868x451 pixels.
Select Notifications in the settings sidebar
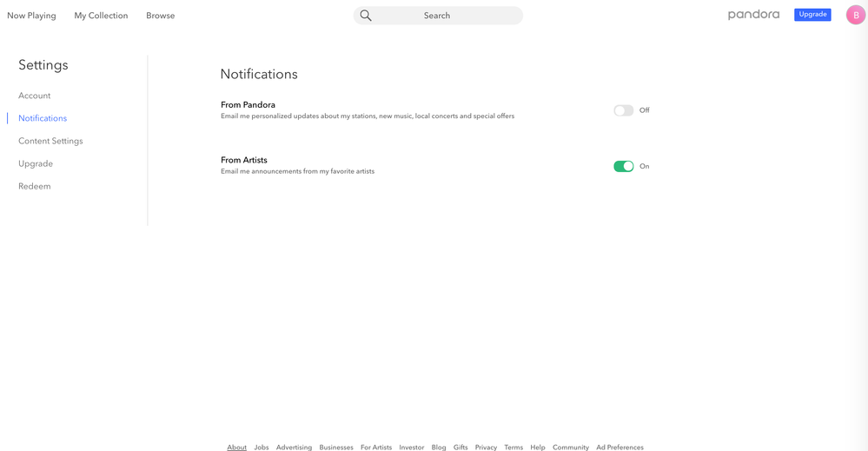[43, 118]
